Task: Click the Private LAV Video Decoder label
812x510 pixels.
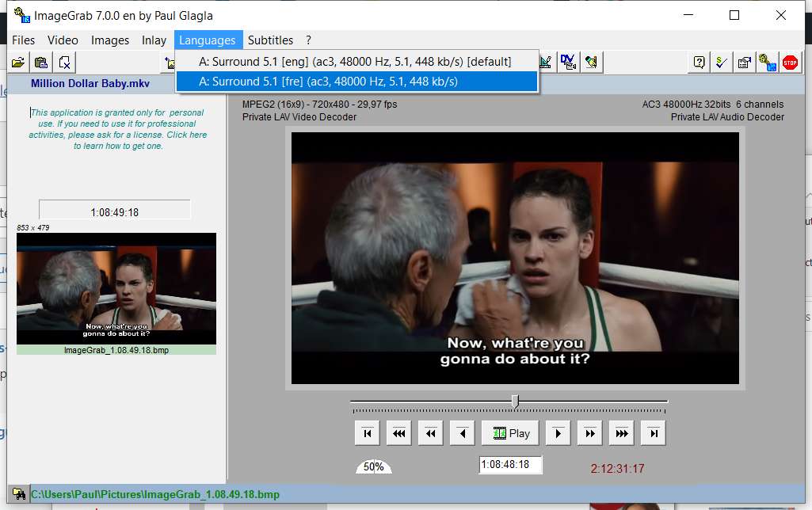Action: pos(299,117)
